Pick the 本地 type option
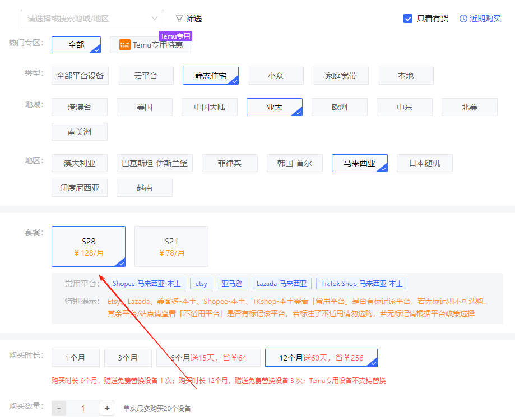Screen dimensions: 515x420 [x=406, y=76]
